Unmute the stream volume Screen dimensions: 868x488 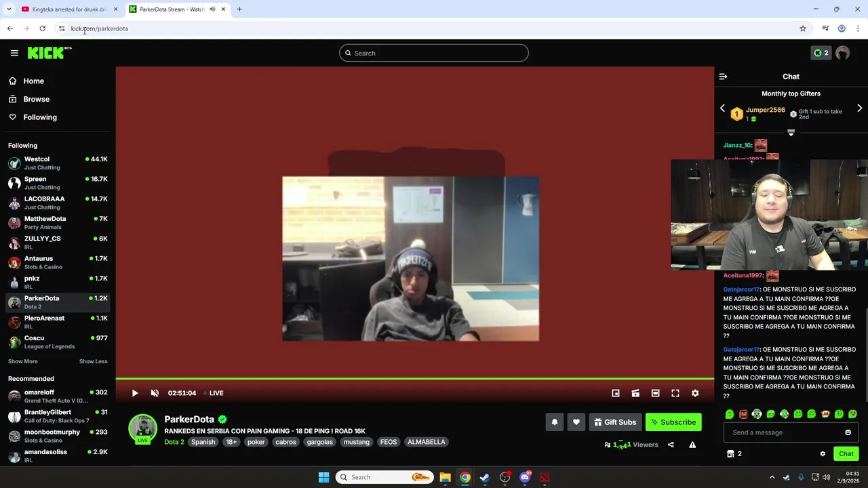(155, 393)
